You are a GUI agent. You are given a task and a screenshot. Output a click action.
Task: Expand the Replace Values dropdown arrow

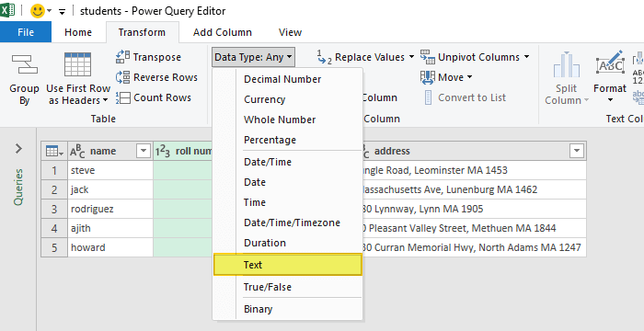pyautogui.click(x=411, y=57)
